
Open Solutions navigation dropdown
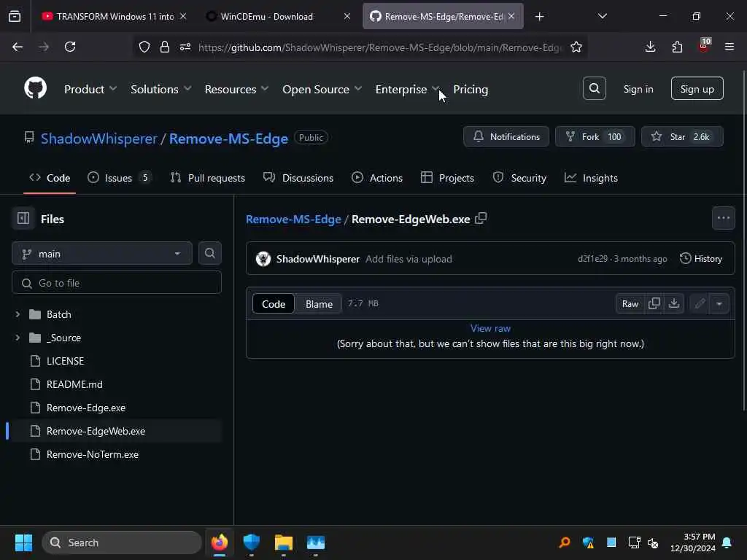(x=161, y=89)
